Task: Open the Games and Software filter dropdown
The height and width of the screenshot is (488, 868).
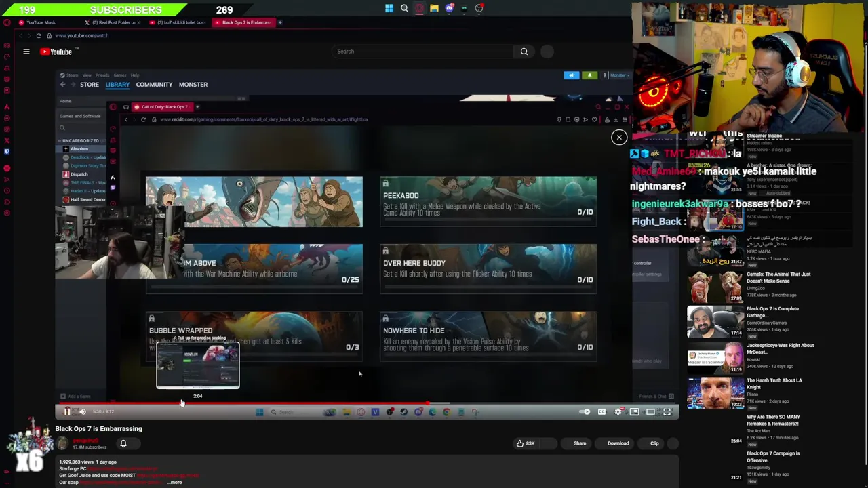Action: pos(80,116)
